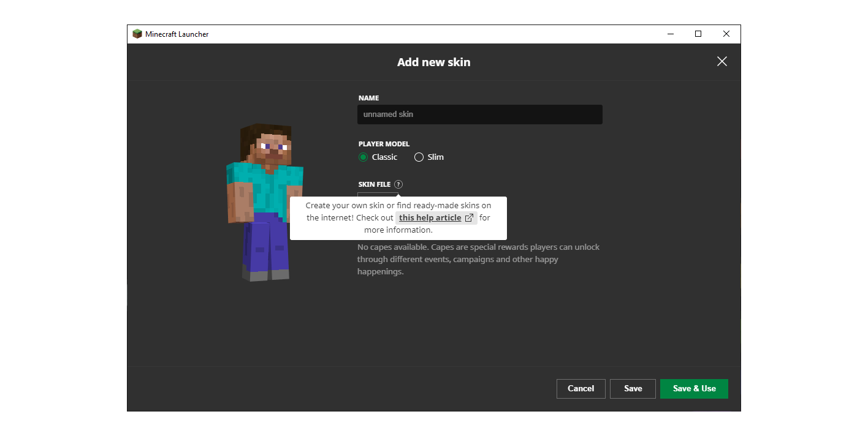
Task: Click the SKIN FILE label
Action: (375, 184)
